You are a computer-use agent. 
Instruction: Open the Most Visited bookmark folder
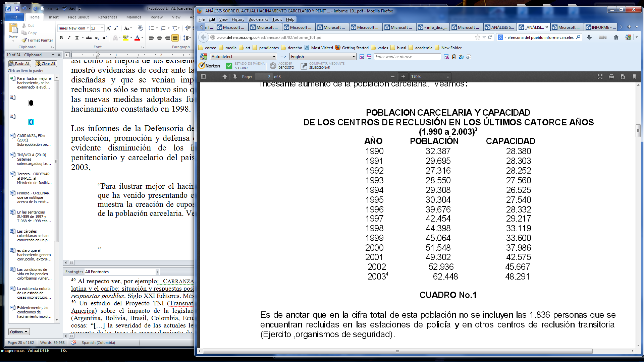(x=319, y=48)
